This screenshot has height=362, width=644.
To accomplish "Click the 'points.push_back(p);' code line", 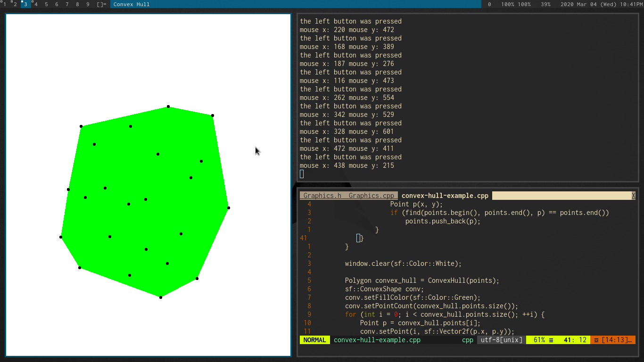I will pyautogui.click(x=443, y=221).
